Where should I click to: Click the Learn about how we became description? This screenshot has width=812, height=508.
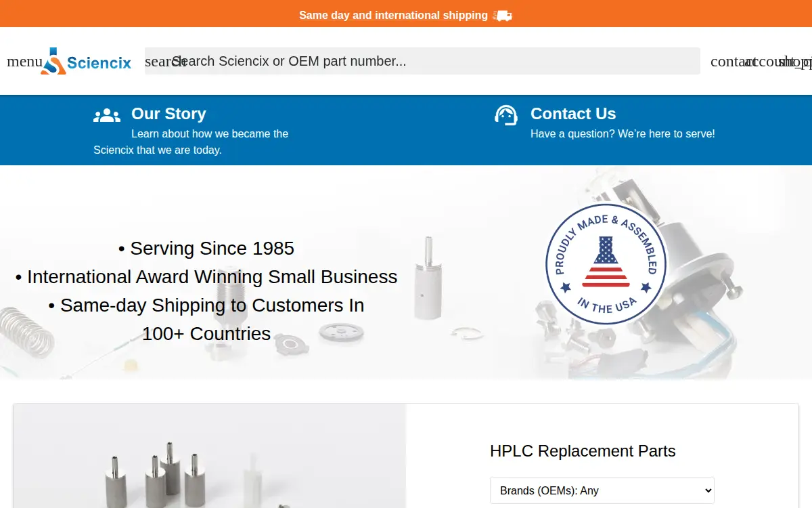[191, 142]
